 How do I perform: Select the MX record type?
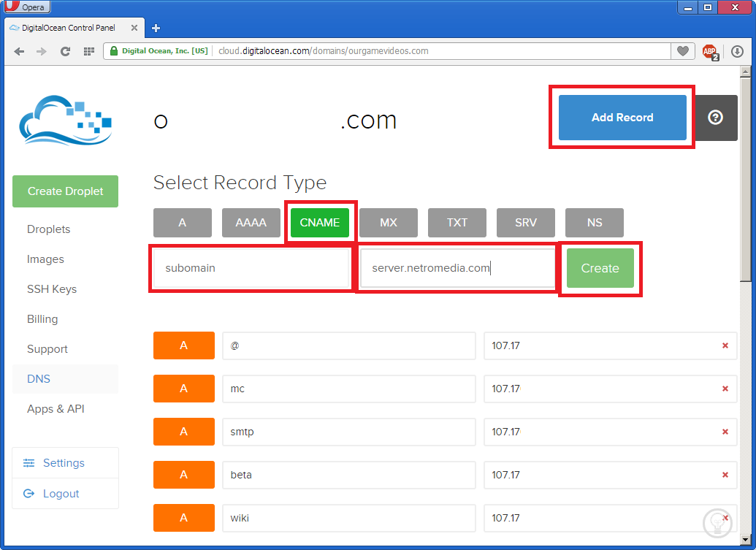(388, 223)
